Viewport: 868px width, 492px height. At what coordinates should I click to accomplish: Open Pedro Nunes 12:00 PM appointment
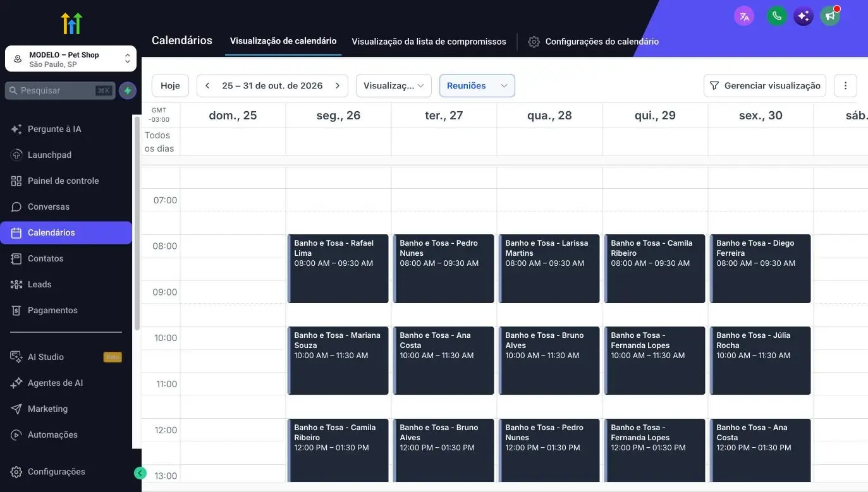pos(549,450)
